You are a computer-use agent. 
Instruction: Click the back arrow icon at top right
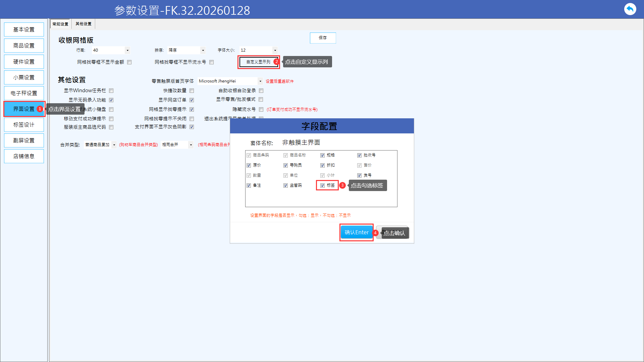point(630,9)
